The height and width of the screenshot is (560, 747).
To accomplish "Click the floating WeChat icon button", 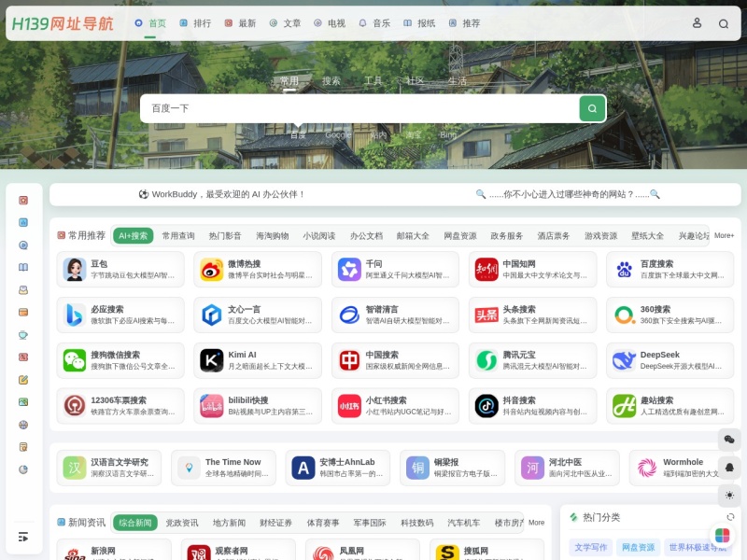I will [729, 439].
